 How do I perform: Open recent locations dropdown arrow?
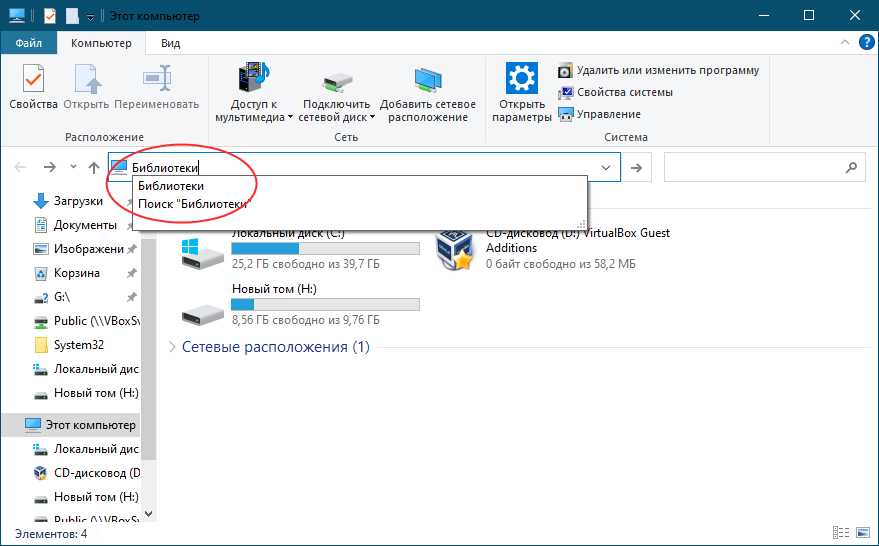(73, 166)
